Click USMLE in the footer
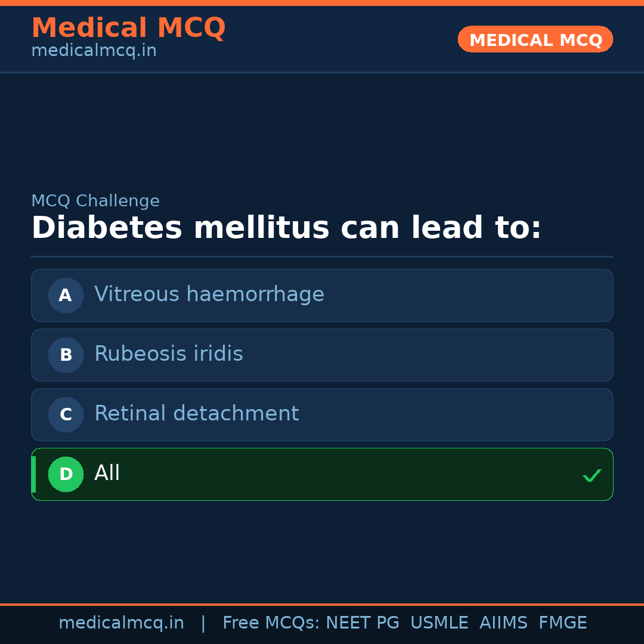 click(439, 623)
